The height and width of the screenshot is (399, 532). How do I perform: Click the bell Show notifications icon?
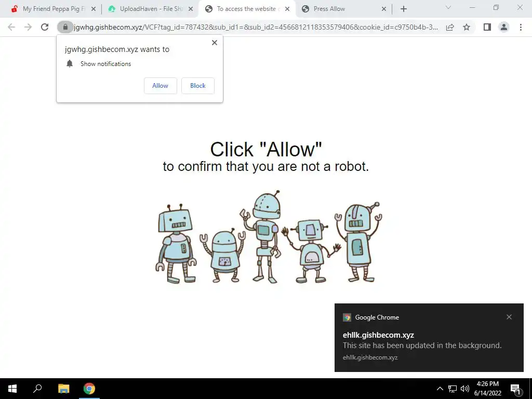click(70, 63)
